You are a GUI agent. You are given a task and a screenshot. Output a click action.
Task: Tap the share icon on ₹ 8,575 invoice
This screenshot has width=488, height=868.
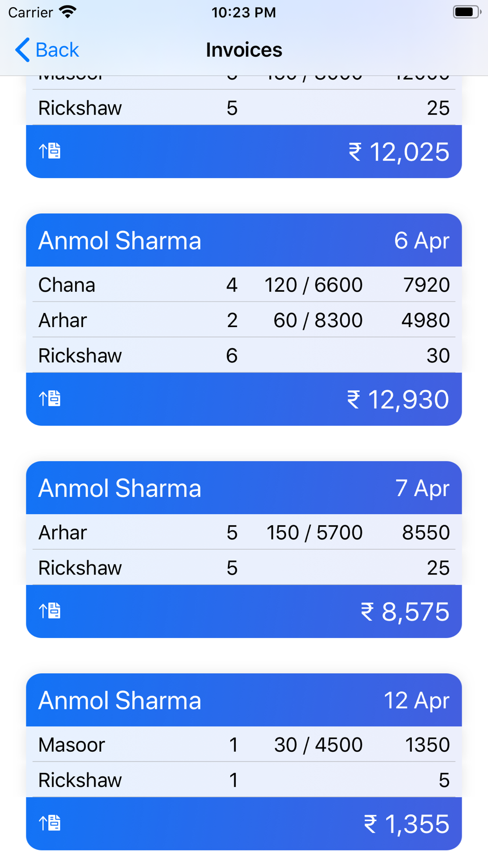click(x=50, y=611)
